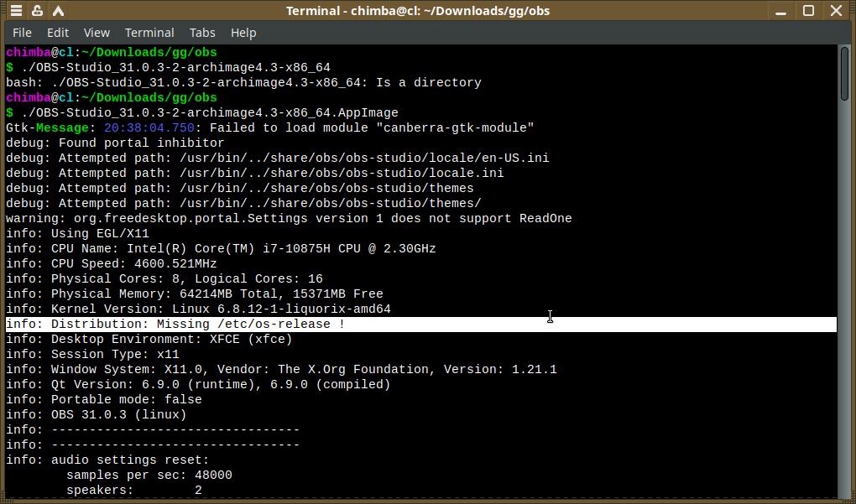Click 'audio settings reset:' line

[x=107, y=460]
